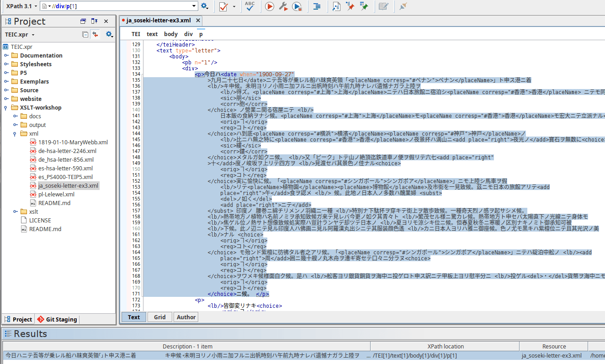Screen dimensions: 605x364
Task: Sort results by XPath location column
Action: click(x=445, y=347)
